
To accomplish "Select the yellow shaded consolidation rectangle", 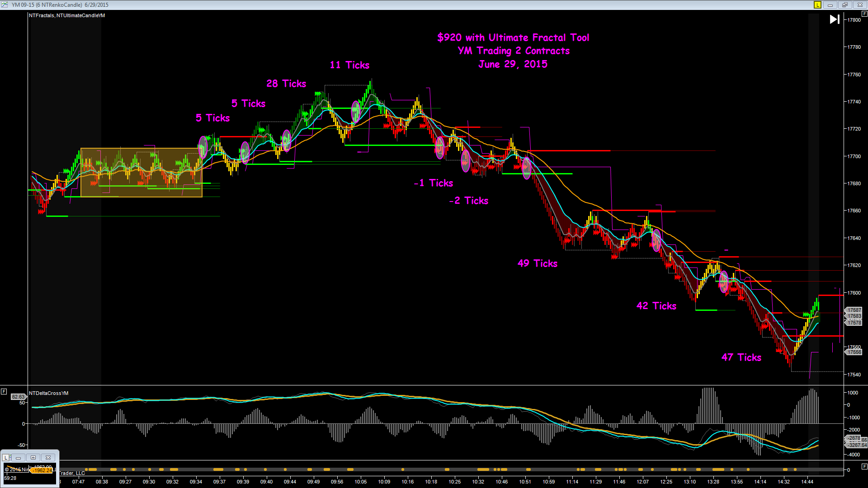I will (x=142, y=173).
